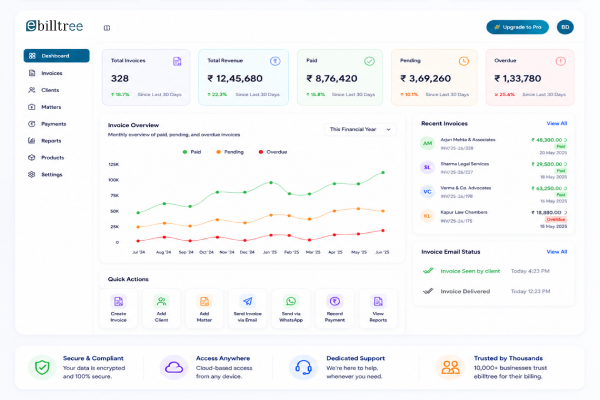Open the BD user avatar menu
Viewport: 600px width, 400px height.
click(565, 27)
